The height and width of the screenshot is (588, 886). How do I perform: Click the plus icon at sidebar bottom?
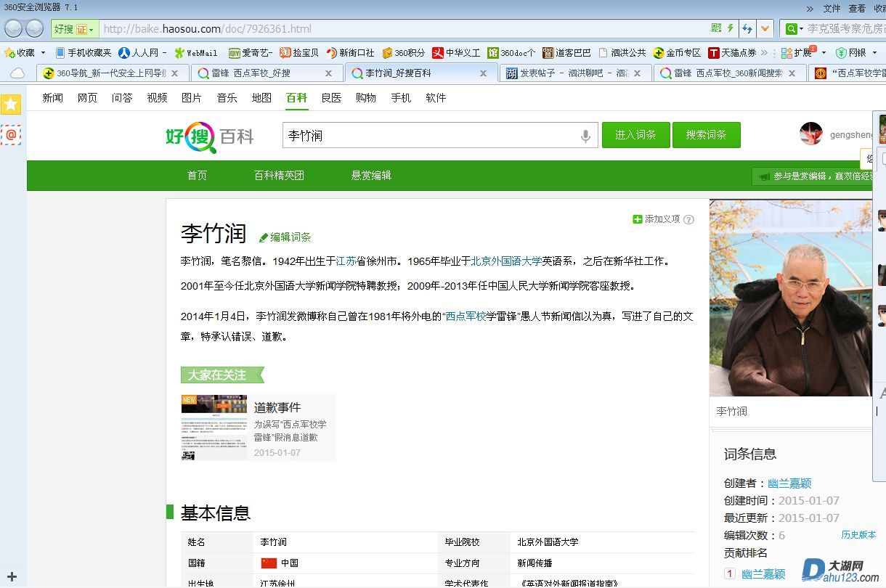(x=12, y=577)
